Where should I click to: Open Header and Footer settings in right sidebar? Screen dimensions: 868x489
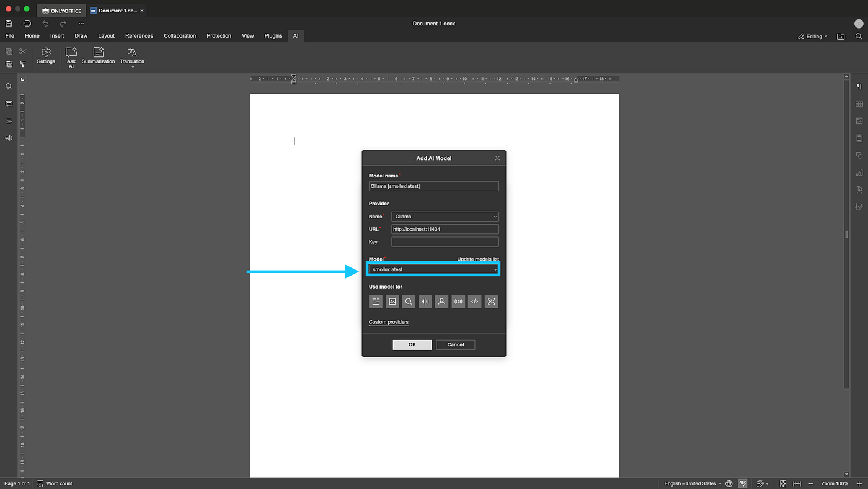(x=859, y=138)
